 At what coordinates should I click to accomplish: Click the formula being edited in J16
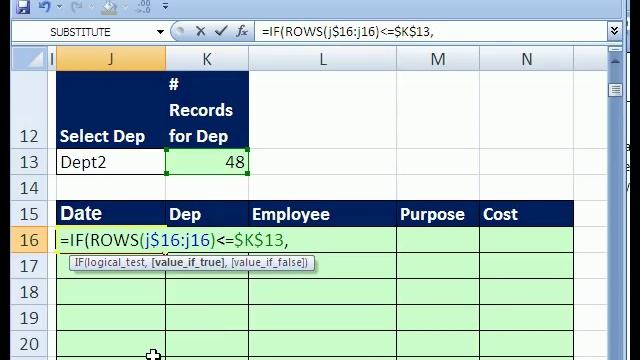point(174,240)
